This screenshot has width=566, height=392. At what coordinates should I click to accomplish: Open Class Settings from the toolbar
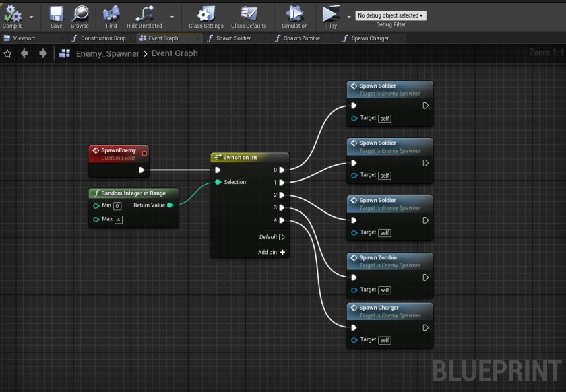pyautogui.click(x=206, y=13)
